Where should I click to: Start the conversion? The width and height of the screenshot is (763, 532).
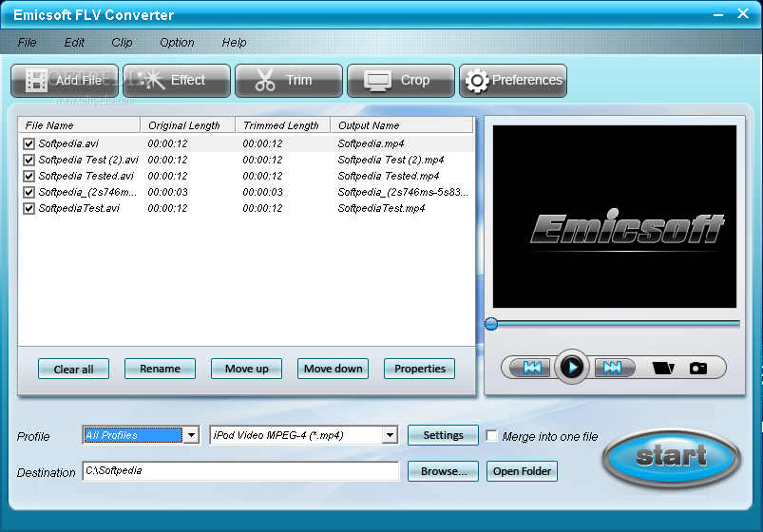coord(672,457)
